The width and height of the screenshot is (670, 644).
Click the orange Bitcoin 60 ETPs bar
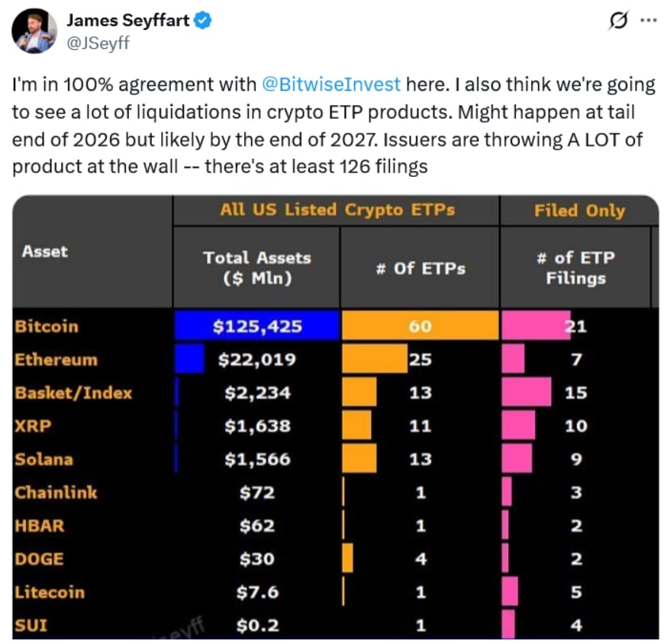(420, 327)
